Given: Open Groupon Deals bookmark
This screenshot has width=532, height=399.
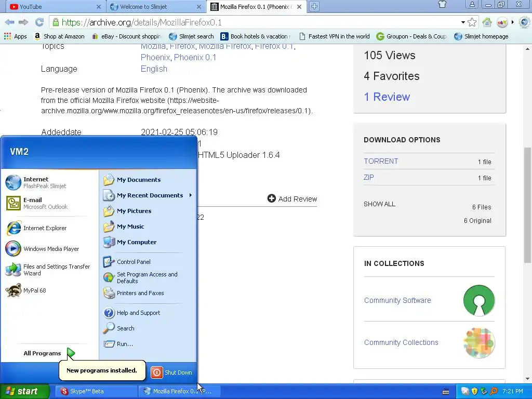Looking at the screenshot, I should (x=411, y=36).
